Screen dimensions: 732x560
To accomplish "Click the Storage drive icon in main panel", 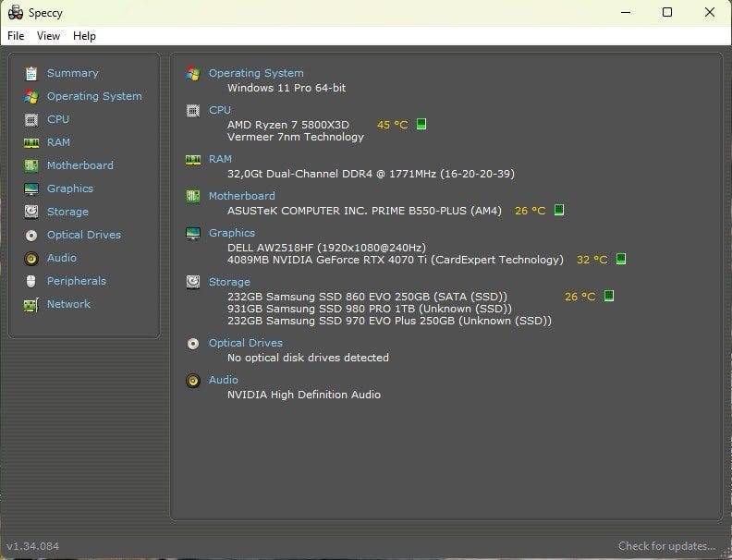I will coord(193,282).
